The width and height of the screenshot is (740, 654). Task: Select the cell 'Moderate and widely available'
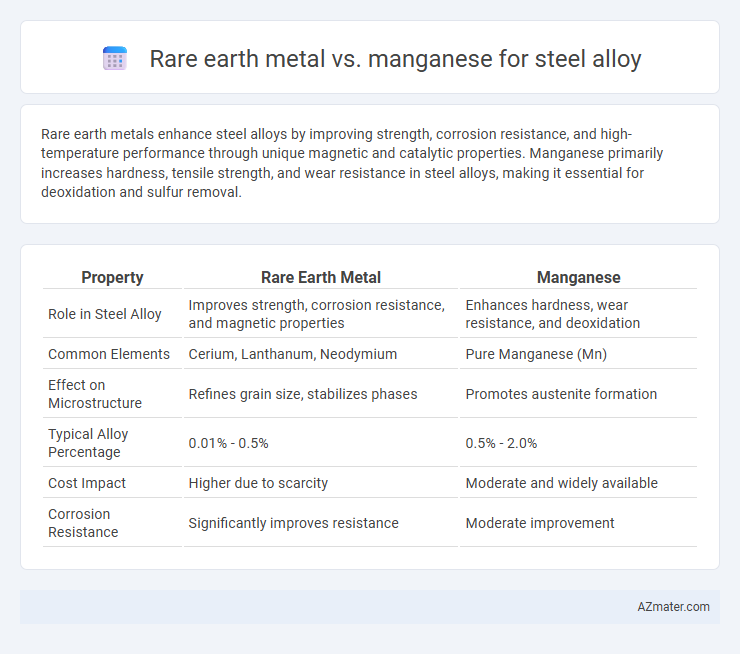coord(562,483)
